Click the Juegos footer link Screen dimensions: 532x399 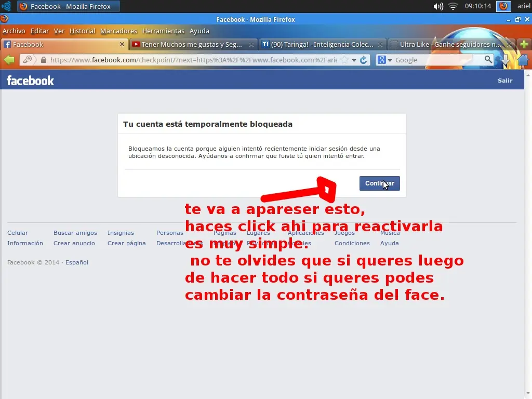point(344,233)
